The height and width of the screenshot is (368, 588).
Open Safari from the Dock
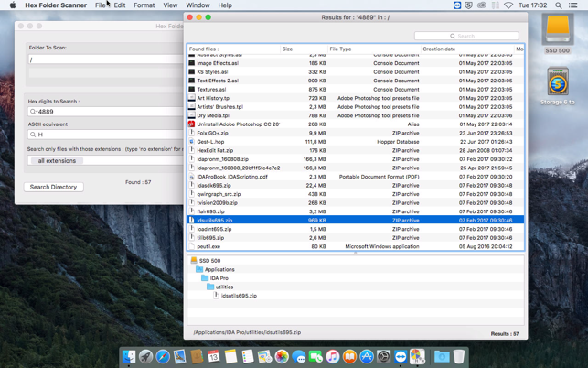pos(163,356)
